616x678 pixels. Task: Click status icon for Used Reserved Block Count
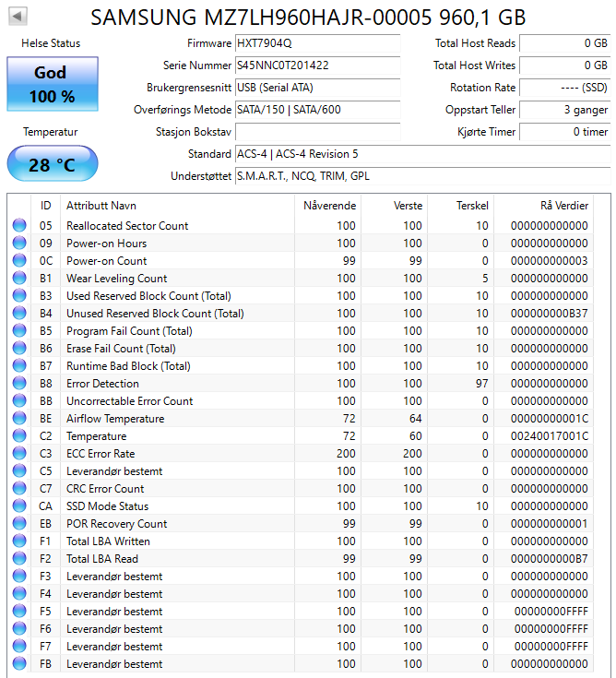click(x=19, y=295)
